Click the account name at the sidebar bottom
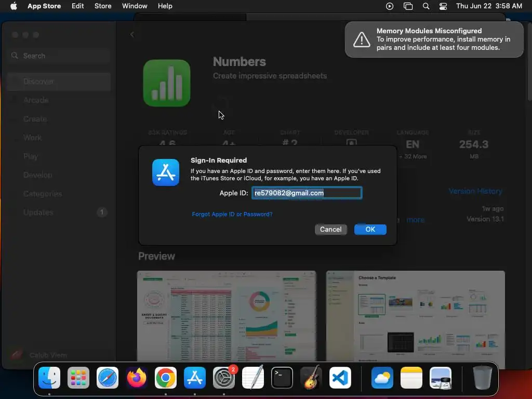532x399 pixels. (48, 355)
